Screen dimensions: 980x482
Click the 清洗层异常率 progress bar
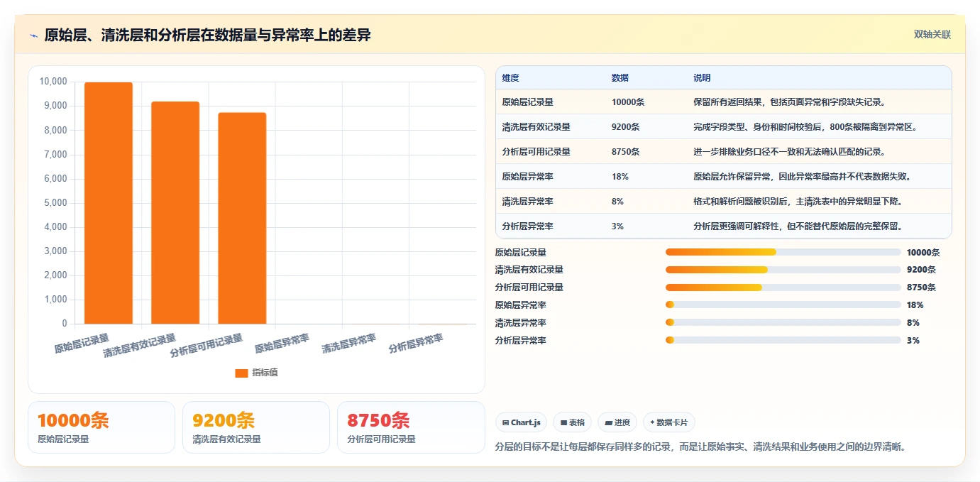783,322
